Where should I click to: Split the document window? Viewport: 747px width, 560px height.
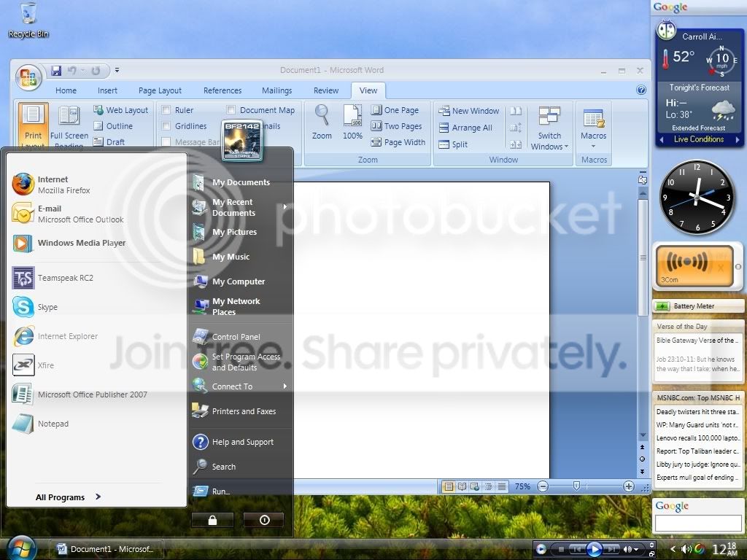(x=454, y=144)
